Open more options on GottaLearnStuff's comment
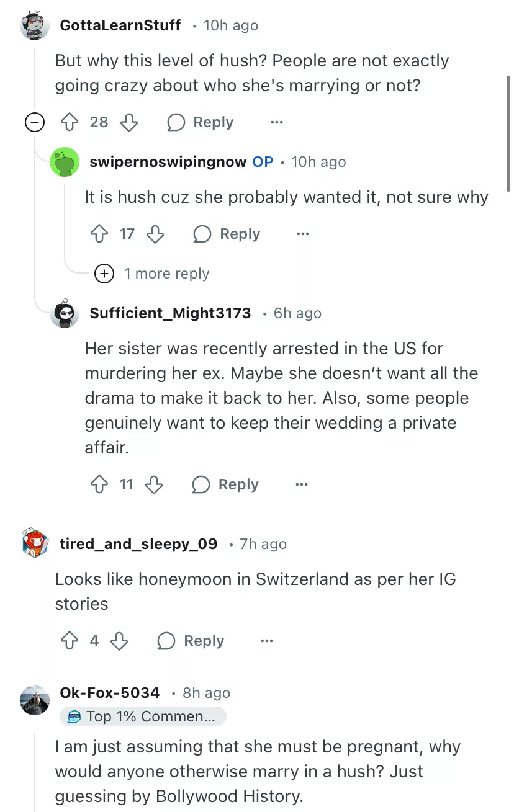Image resolution: width=514 pixels, height=812 pixels. 277,122
